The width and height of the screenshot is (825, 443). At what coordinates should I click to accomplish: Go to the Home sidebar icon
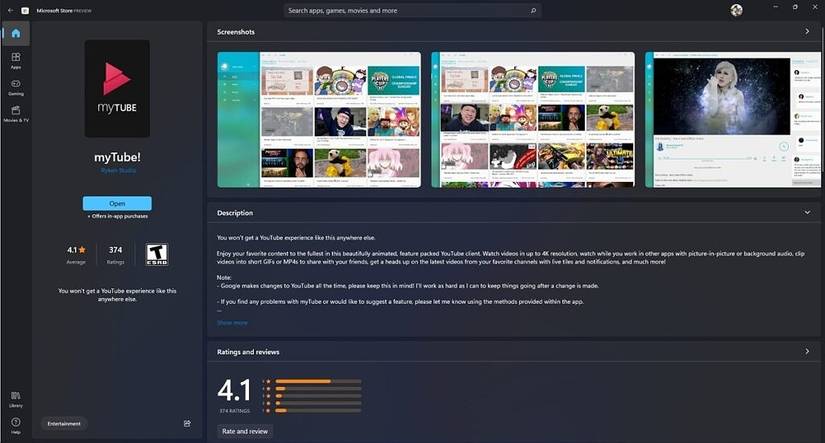pyautogui.click(x=16, y=34)
